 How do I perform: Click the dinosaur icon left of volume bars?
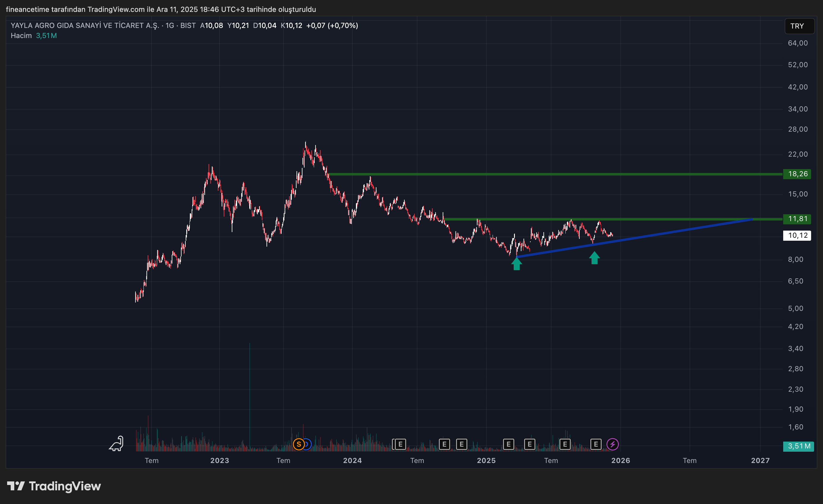[116, 444]
